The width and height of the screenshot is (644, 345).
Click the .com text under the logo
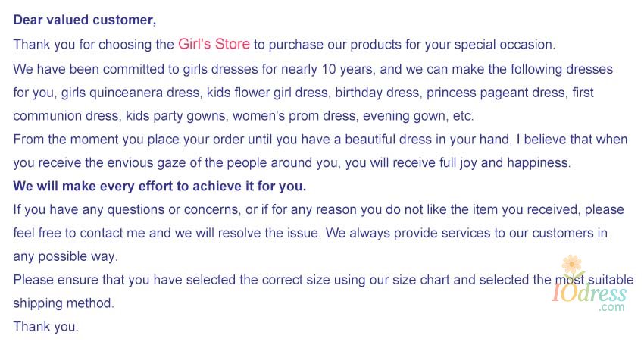(x=611, y=308)
